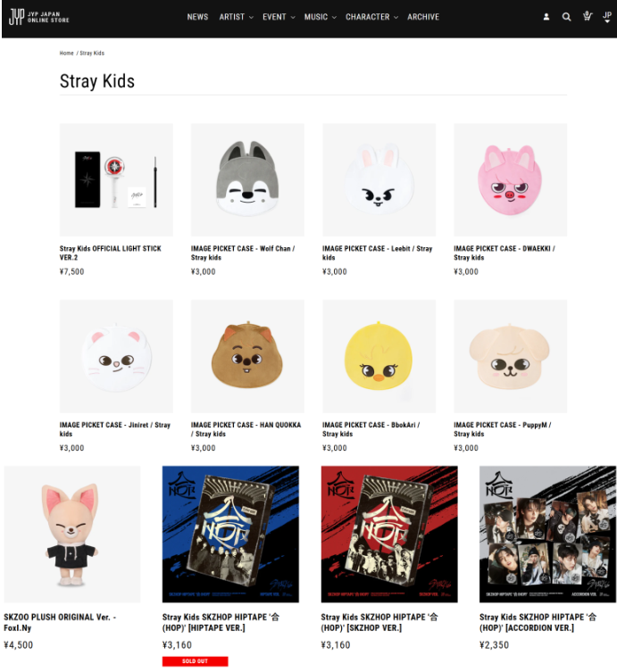Open the JP language selector
The width and height of the screenshot is (617, 672).
coord(607,16)
